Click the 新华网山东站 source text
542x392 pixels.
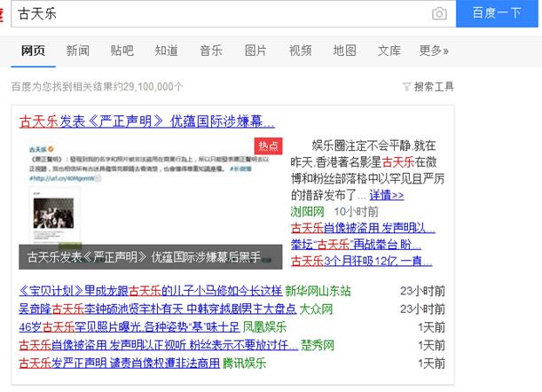[x=318, y=291]
